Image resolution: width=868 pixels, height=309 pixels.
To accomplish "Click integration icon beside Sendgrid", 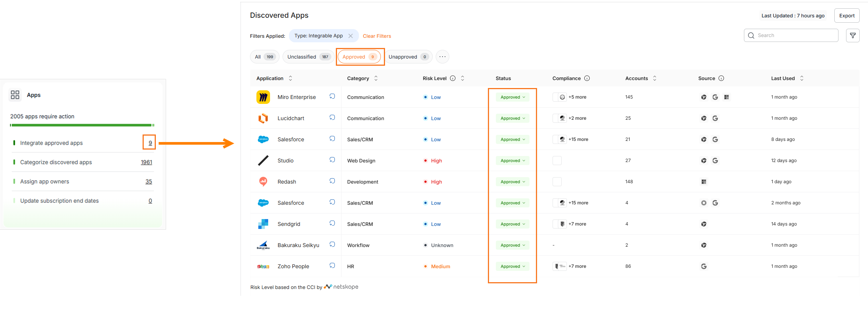I will click(332, 223).
